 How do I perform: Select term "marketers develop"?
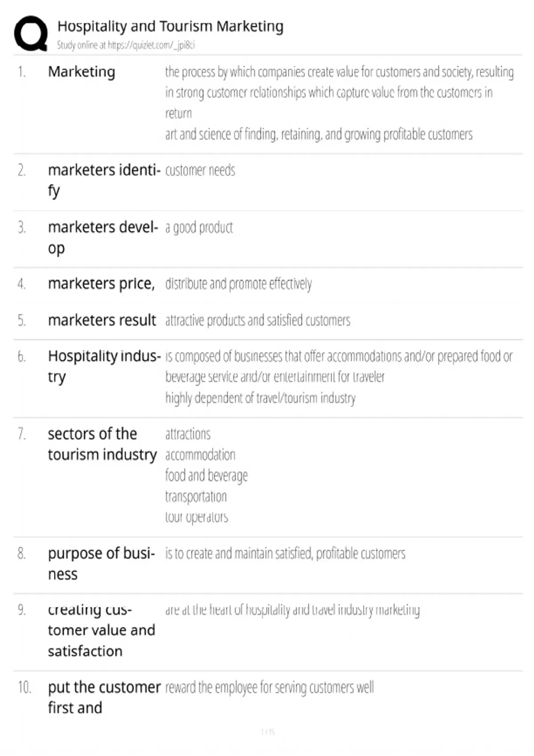point(103,237)
